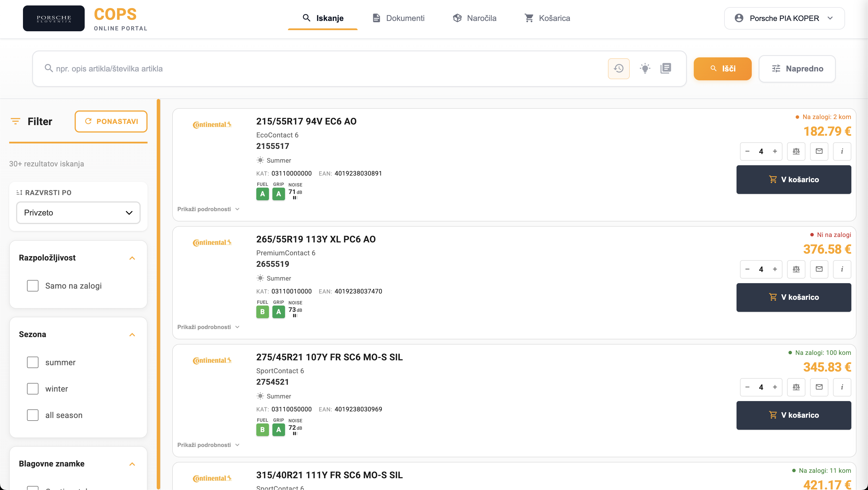Click fuel rating A on 215/55R17 tire
Screen dimensions: 868x490
(x=262, y=194)
